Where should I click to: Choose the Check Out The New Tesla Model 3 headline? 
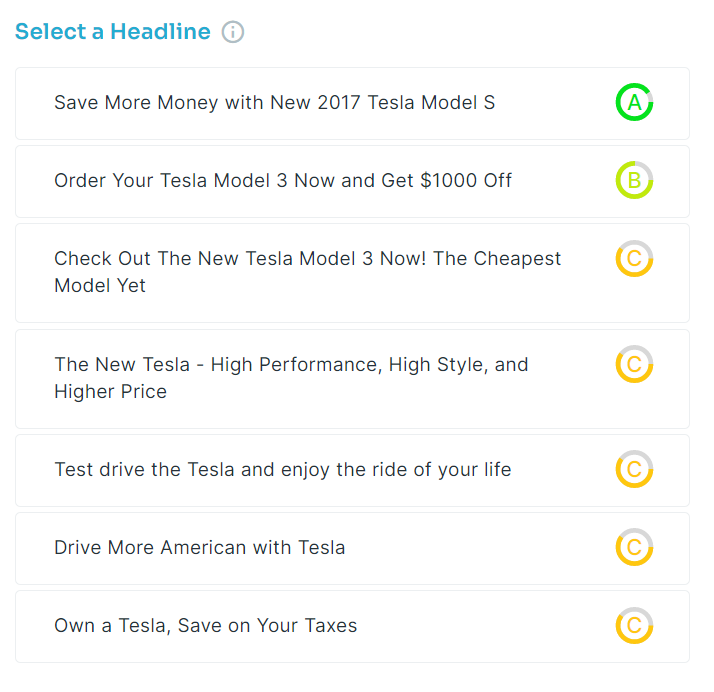point(352,273)
